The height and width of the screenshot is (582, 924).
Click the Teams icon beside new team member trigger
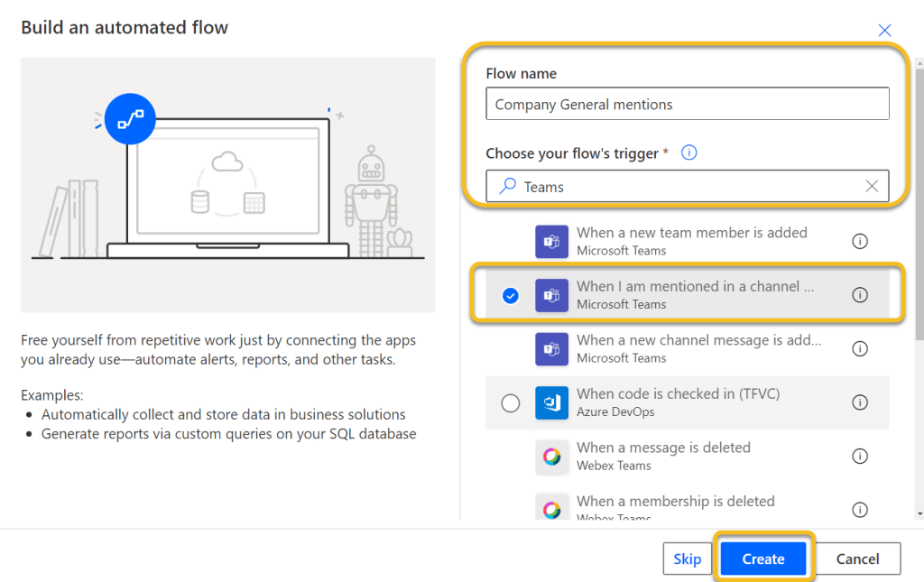551,242
